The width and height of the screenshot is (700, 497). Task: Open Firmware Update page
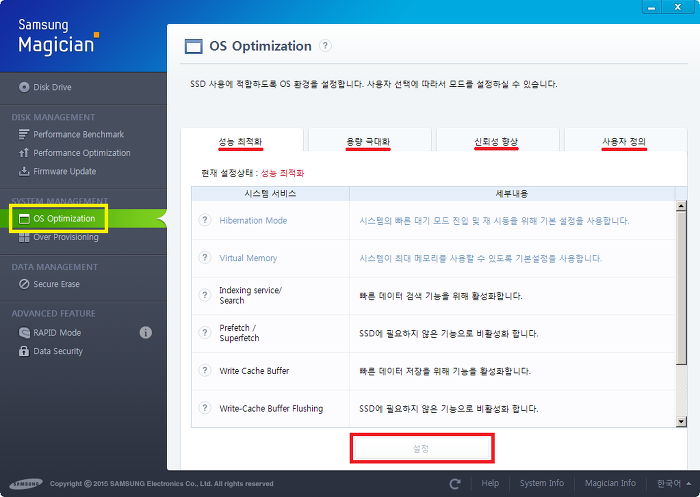(57, 171)
